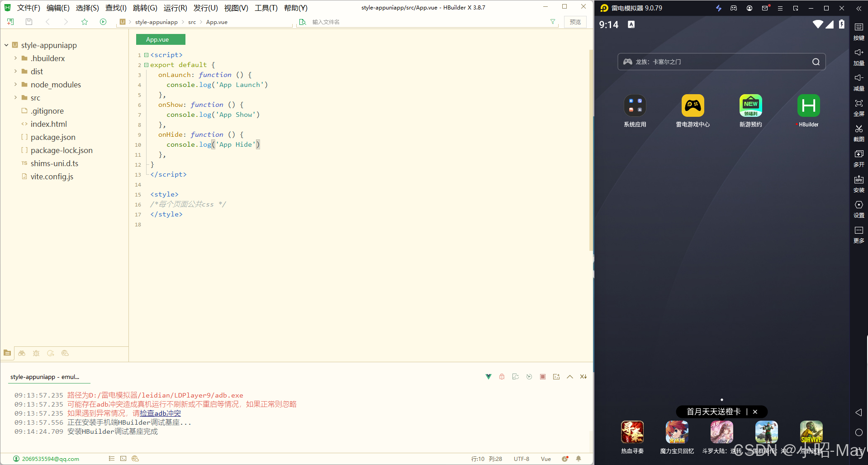
Task: Expand the dist folder
Action: (15, 72)
